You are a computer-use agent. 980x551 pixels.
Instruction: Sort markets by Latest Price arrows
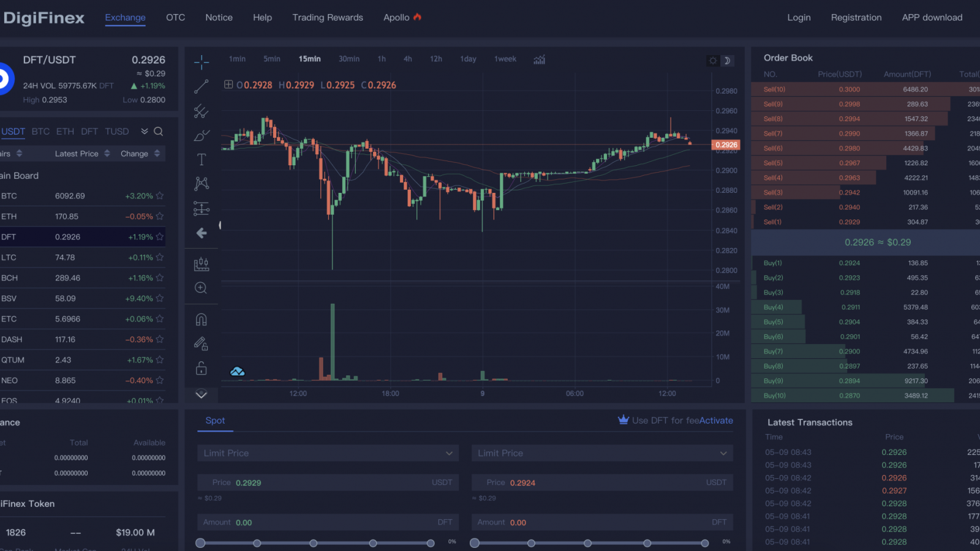[107, 153]
